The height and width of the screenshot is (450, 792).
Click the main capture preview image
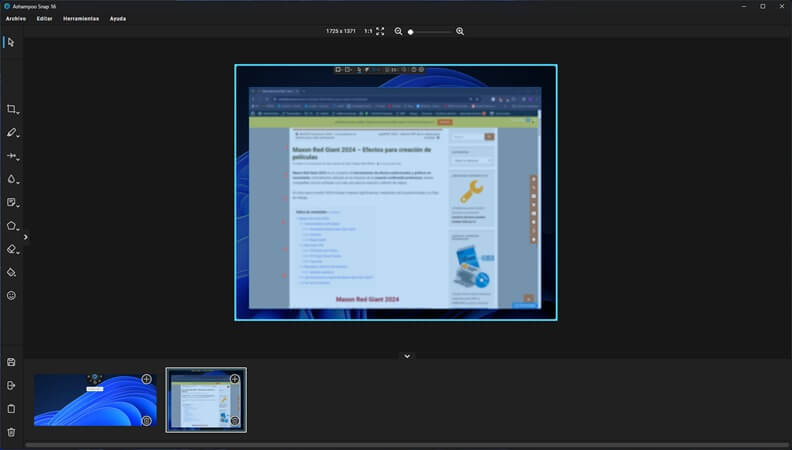click(396, 192)
